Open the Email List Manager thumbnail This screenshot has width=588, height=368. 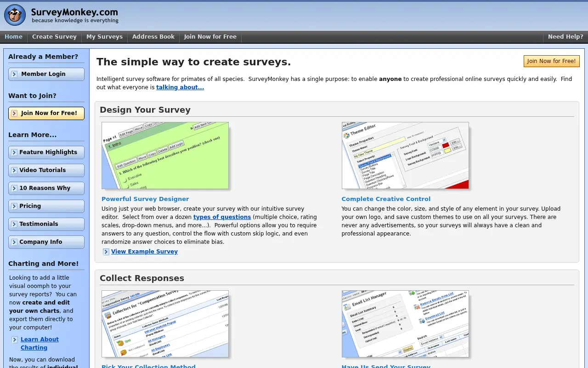click(405, 324)
